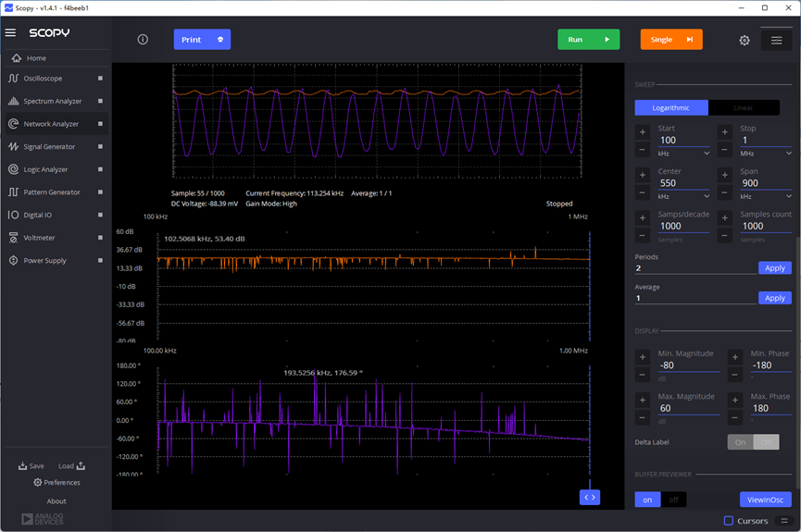Viewport: 801px width, 532px height.
Task: Toggle the Spectrum Analyzer run indicator square
Action: click(x=100, y=101)
